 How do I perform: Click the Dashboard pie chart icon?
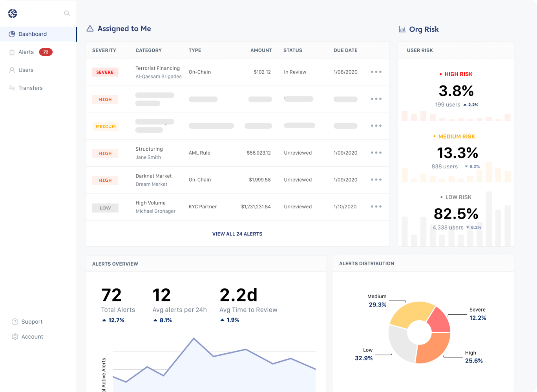point(12,34)
